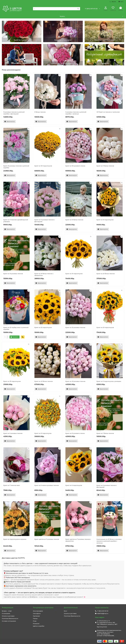Open Пионы in popular categories footer
The width and height of the screenshot is (126, 644).
click(x=35, y=619)
